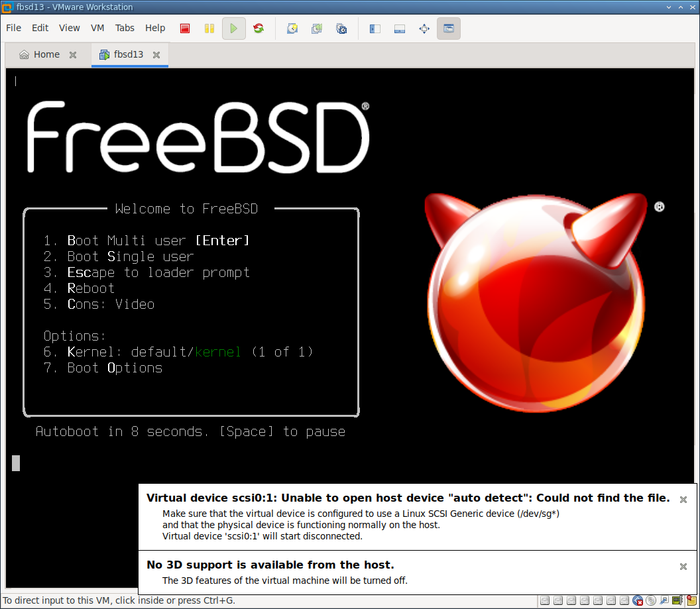This screenshot has height=609, width=700.
Task: Click the CD/DVD drive status icon
Action: [651, 601]
